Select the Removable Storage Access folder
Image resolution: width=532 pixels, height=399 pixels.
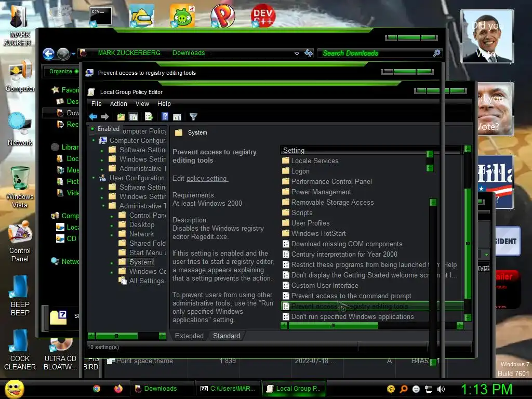332,202
